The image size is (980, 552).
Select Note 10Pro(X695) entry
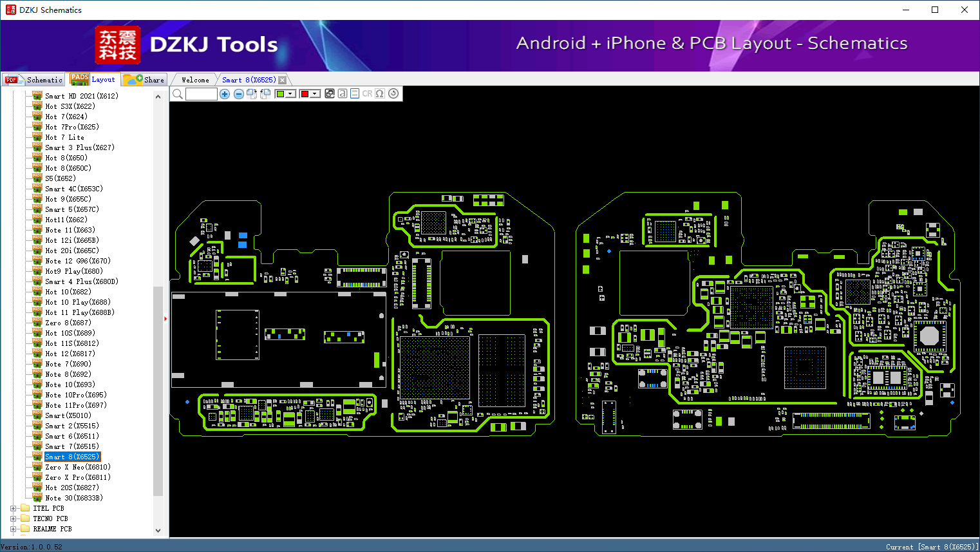tap(76, 395)
